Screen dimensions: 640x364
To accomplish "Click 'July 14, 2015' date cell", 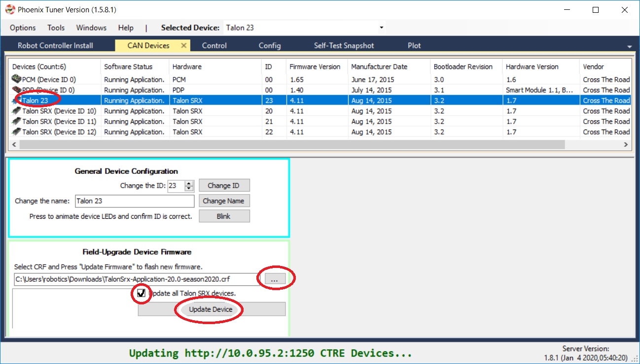I will click(371, 90).
